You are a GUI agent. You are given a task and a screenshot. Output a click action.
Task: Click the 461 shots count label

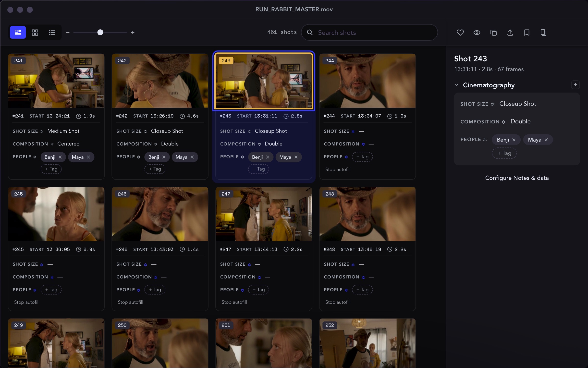(x=282, y=32)
